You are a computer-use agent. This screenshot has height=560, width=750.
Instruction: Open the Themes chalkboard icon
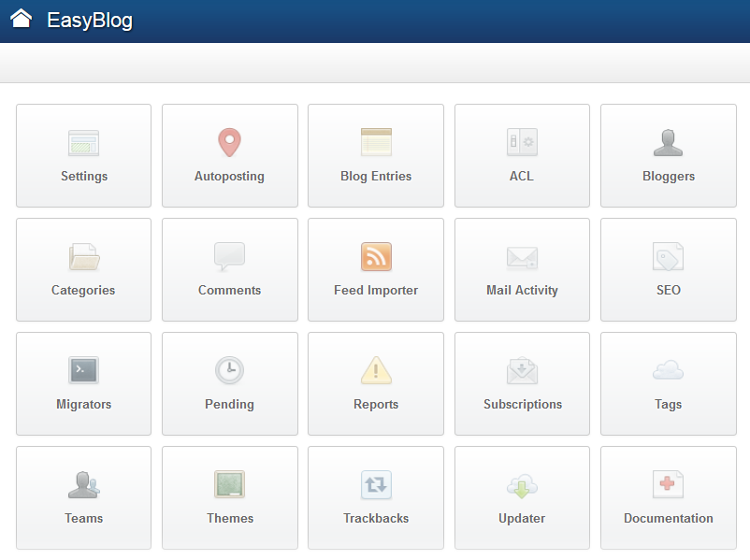click(x=230, y=484)
